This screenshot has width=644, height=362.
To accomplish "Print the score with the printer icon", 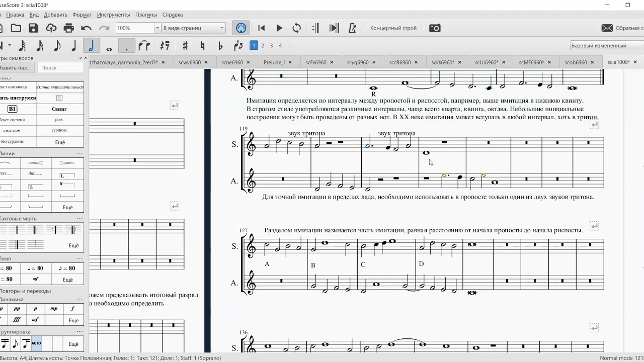I will tap(69, 28).
